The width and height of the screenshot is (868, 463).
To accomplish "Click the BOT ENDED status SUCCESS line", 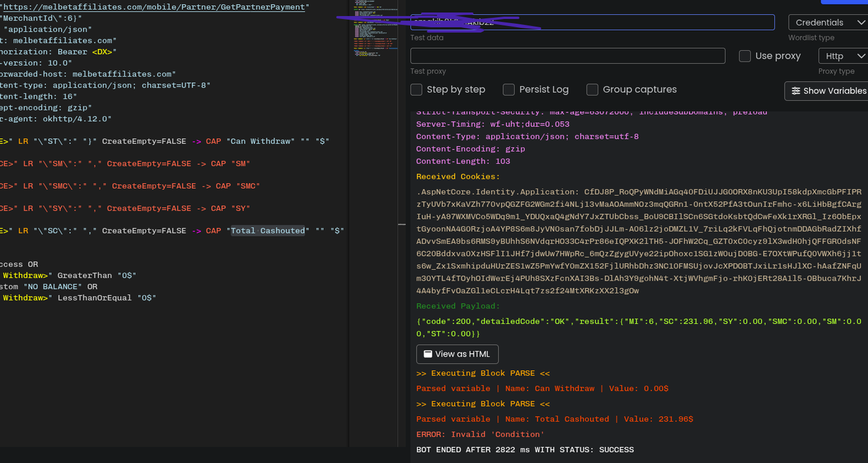I will tap(525, 449).
